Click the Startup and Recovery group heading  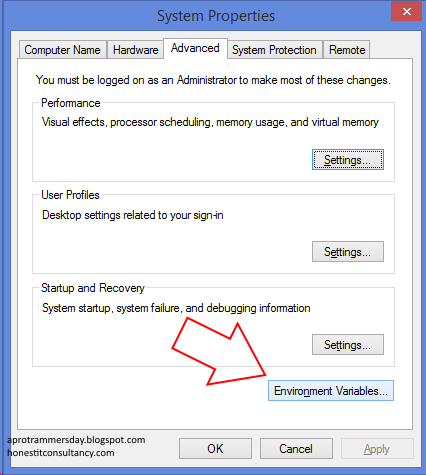click(93, 288)
